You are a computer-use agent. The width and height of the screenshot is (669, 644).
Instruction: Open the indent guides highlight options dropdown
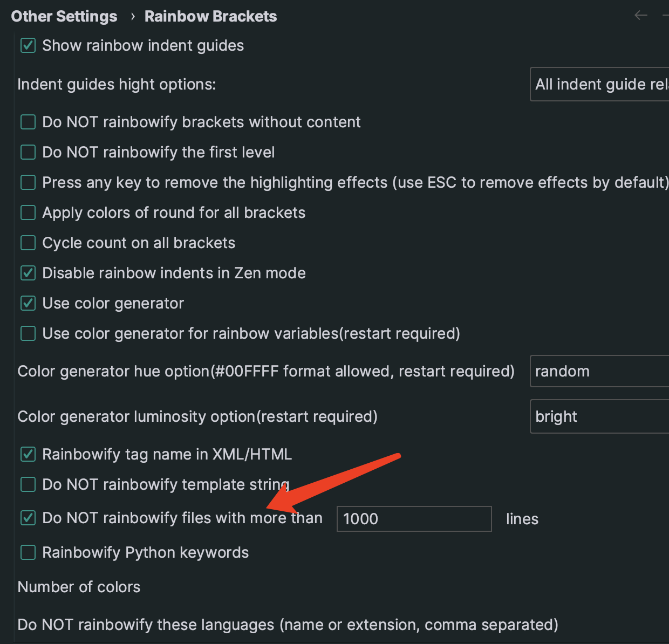[x=599, y=84]
